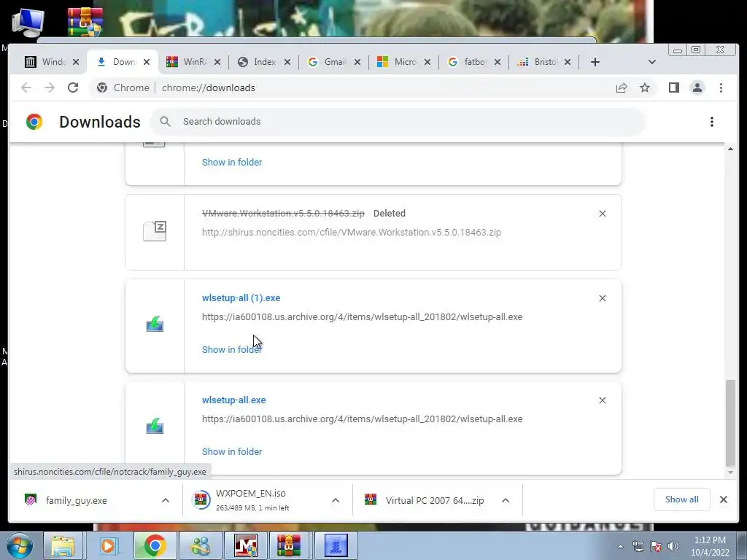Open Windows Explorer from the taskbar
This screenshot has width=747, height=560.
[x=63, y=545]
